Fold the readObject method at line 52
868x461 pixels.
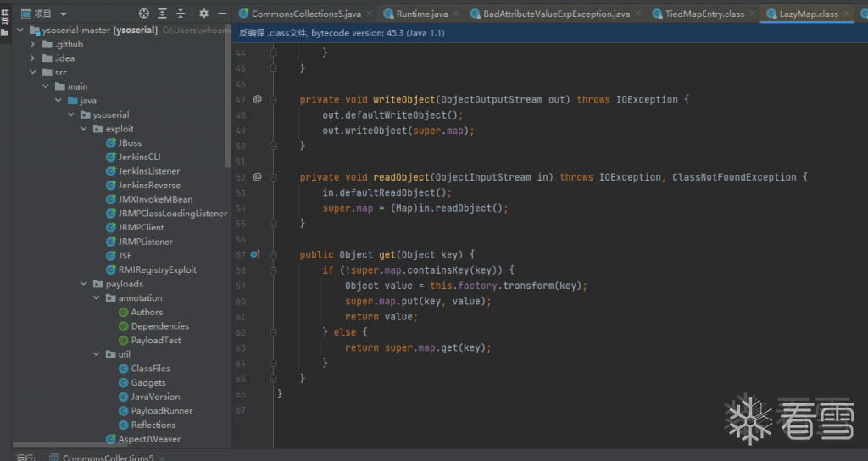tap(274, 177)
